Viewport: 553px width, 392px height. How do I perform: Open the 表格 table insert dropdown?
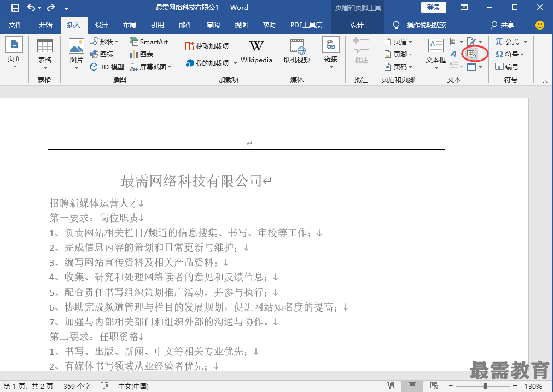click(x=45, y=54)
